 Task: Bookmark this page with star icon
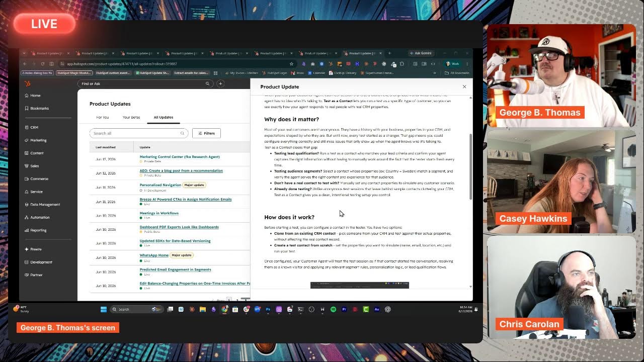[291, 64]
